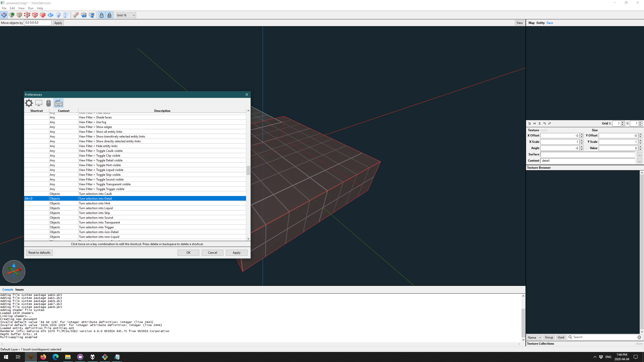The height and width of the screenshot is (362, 644).
Task: Click the shortcut list scrollbar thumb
Action: tap(248, 170)
